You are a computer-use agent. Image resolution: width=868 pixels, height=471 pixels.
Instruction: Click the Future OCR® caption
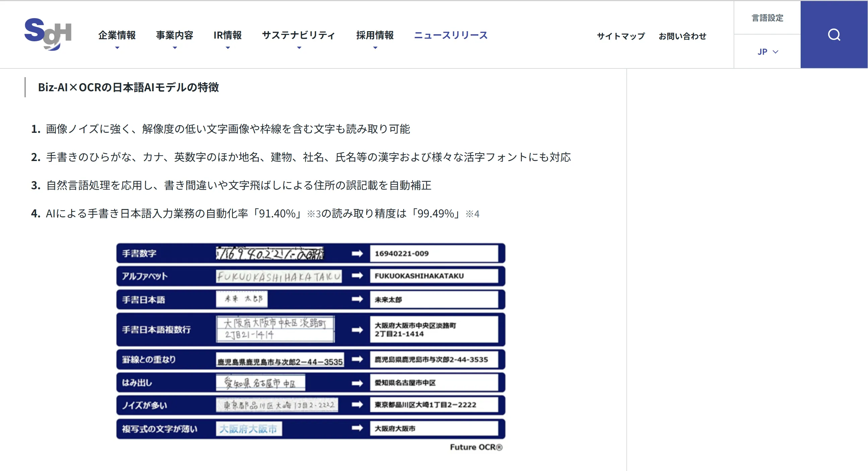[x=476, y=447]
